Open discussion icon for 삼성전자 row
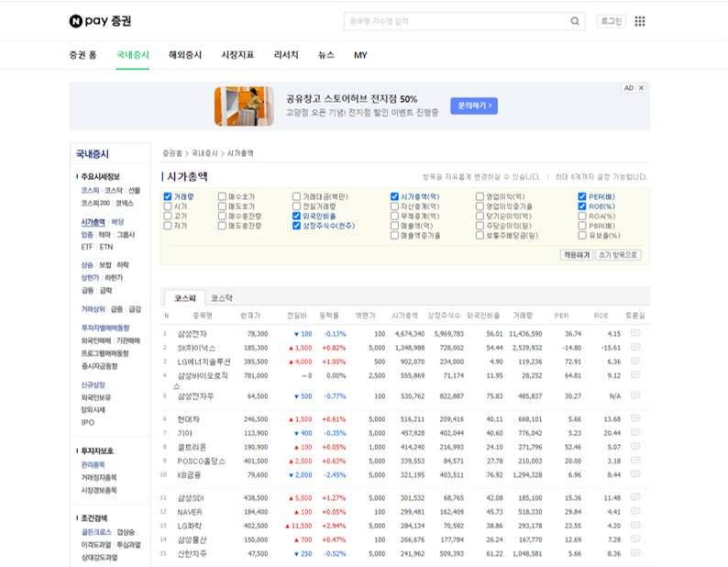This screenshot has height=567, width=728. (x=635, y=333)
